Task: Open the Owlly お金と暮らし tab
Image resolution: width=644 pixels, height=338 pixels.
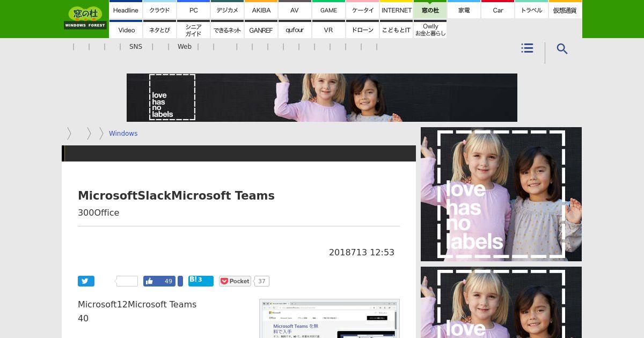Action: pos(430,30)
